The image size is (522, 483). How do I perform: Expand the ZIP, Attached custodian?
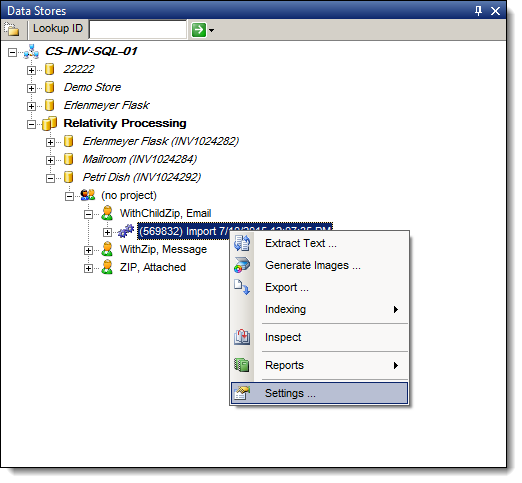[88, 268]
